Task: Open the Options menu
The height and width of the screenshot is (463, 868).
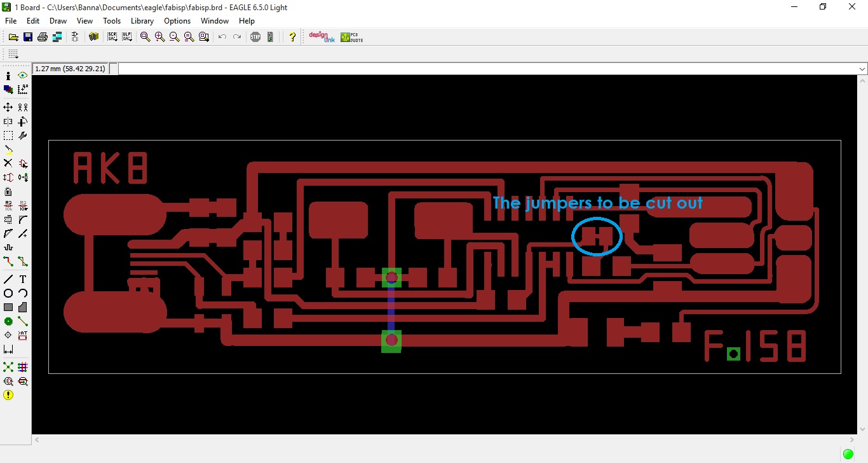Action: coord(177,21)
